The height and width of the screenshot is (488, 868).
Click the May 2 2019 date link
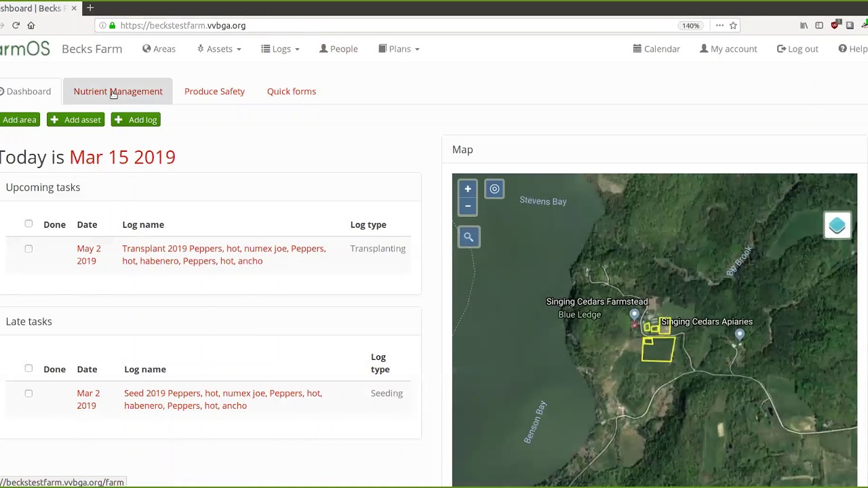coord(89,255)
